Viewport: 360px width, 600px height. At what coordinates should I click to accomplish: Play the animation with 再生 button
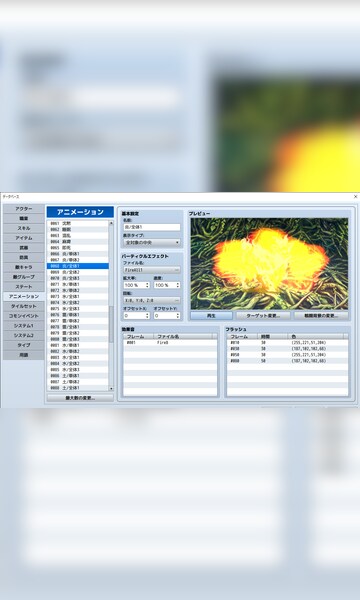(x=212, y=316)
